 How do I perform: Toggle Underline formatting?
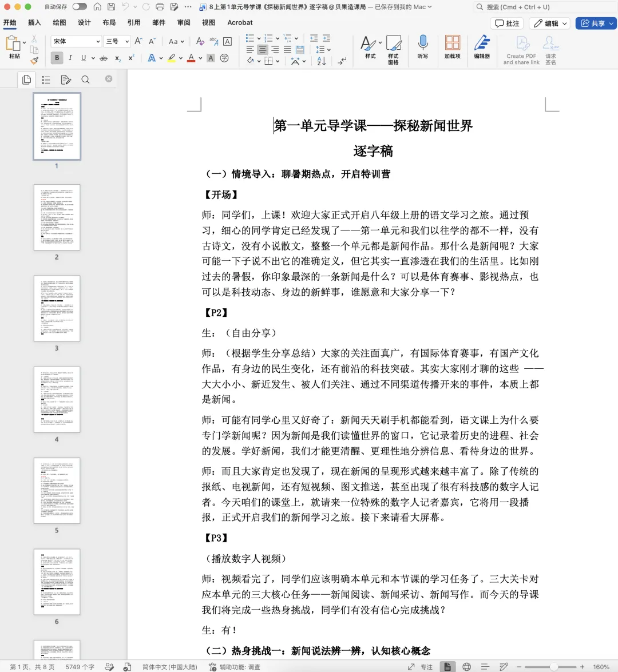tap(83, 58)
